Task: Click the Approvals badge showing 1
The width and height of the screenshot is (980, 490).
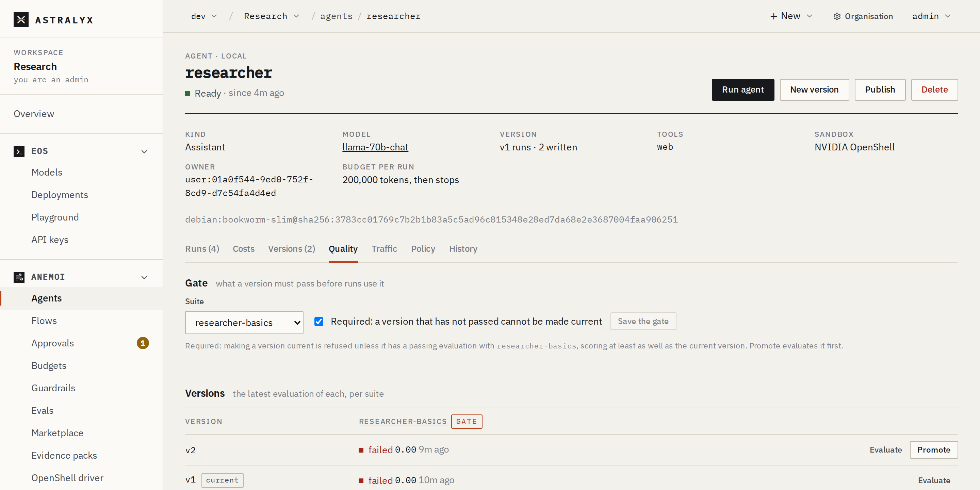Action: 143,343
